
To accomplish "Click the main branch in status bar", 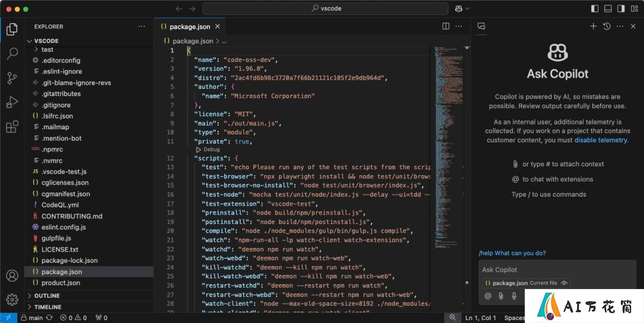I will tap(32, 318).
